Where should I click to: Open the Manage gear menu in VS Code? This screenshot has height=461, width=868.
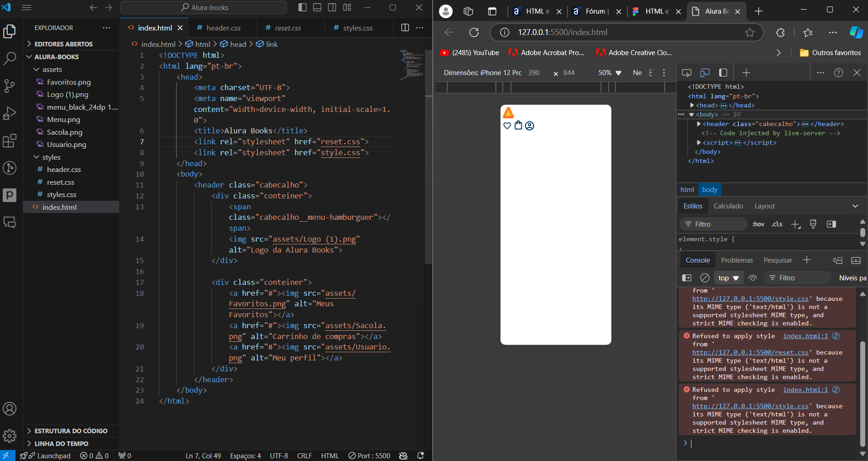10,436
